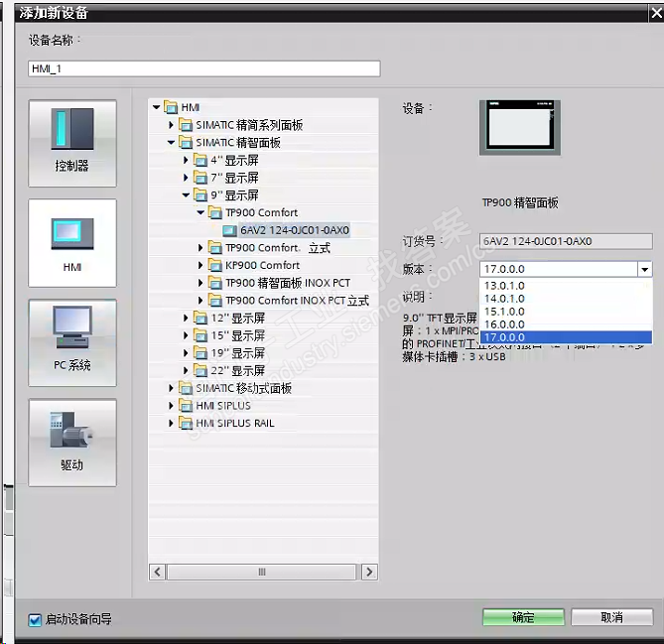Click the 22" 显示屏 folder icon
Viewport: 664px width, 644px height.
tap(200, 371)
